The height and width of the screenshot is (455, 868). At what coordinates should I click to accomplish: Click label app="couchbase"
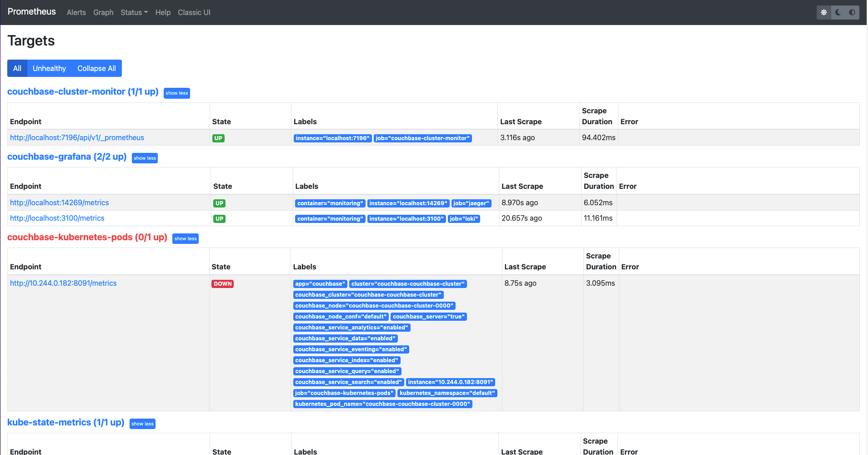tap(321, 284)
